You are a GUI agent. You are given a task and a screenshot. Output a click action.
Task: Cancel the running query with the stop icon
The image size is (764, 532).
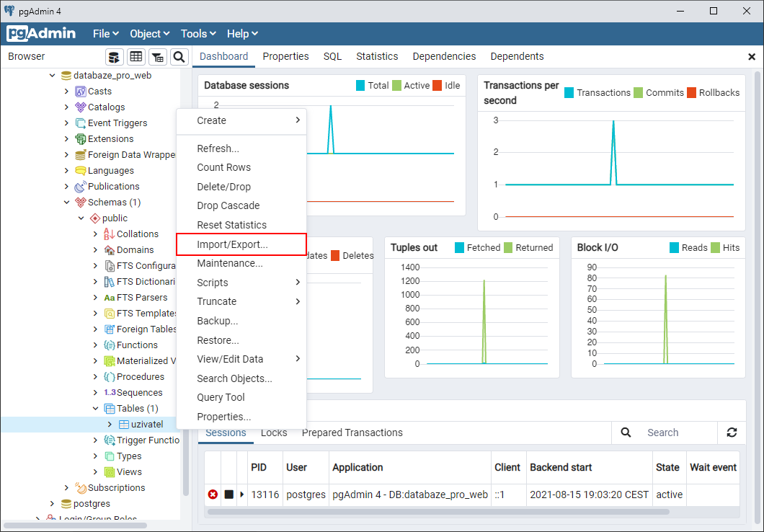pos(227,495)
